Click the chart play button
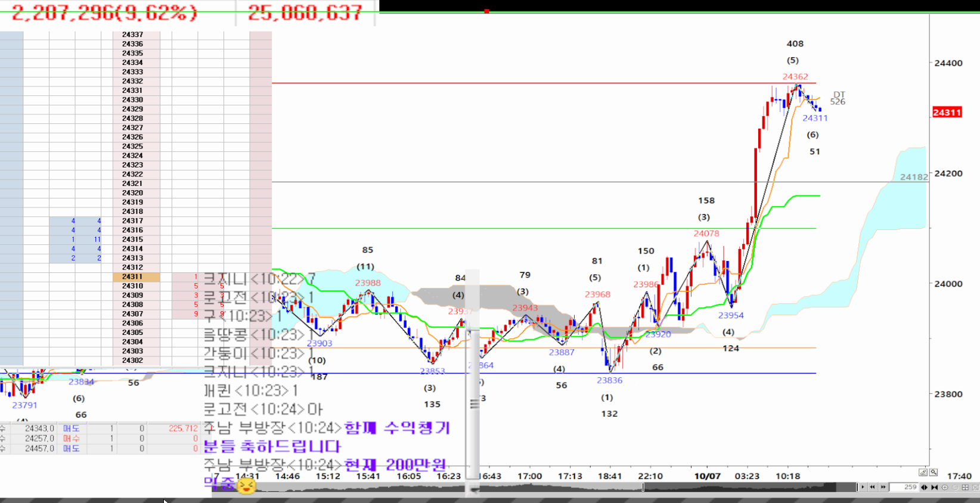Screen dimensions: 980x503 [863, 487]
